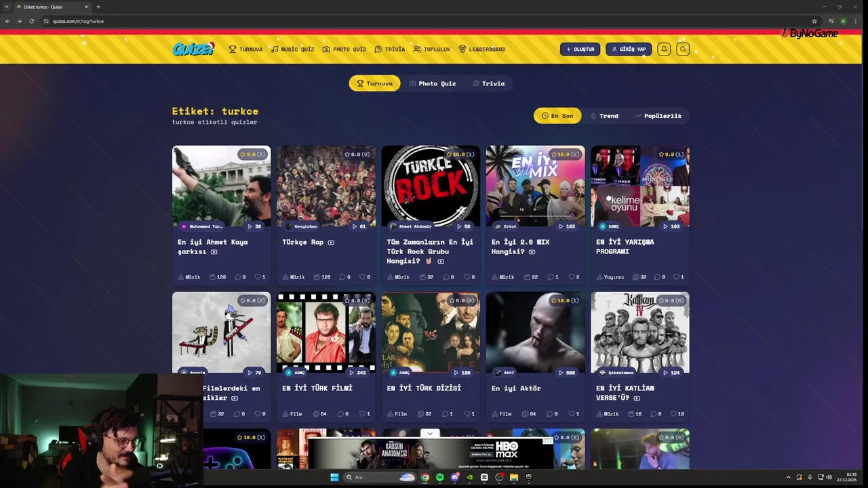Image resolution: width=868 pixels, height=488 pixels.
Task: Click 'EN İYİ TÜRK FİLMİ' title
Action: click(x=317, y=388)
